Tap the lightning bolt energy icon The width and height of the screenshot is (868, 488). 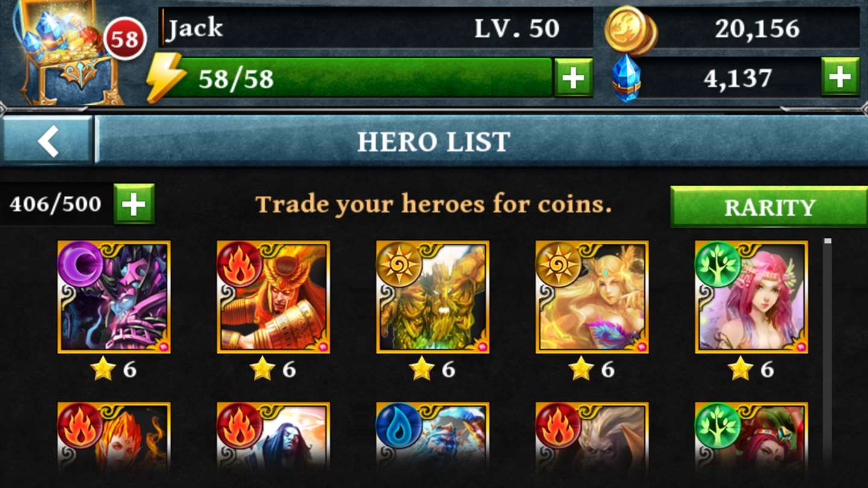(x=166, y=77)
